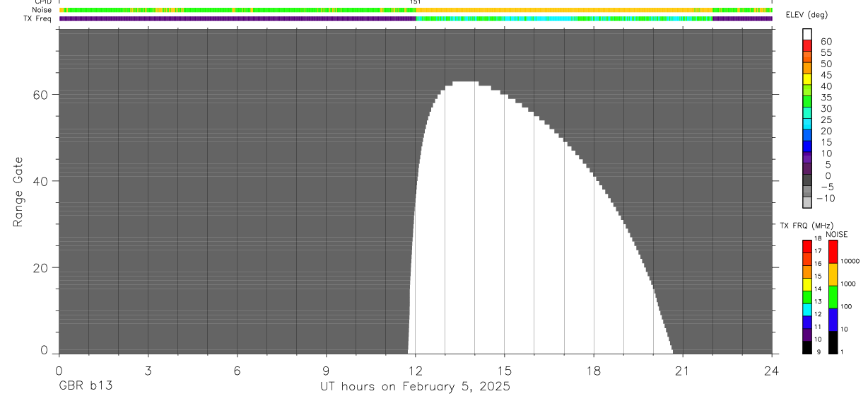The height and width of the screenshot is (401, 868).
Task: Select the '18' tick on the UT hours axis
Action: click(594, 371)
